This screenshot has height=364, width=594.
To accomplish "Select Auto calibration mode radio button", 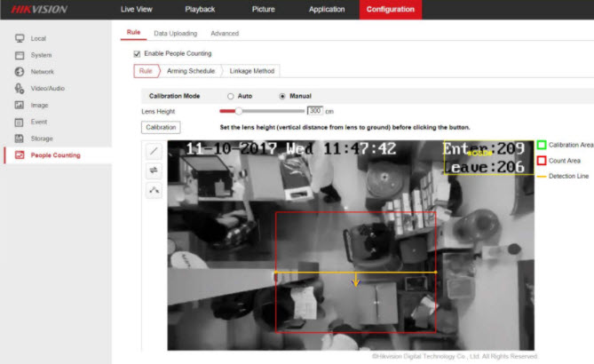I will tap(231, 96).
